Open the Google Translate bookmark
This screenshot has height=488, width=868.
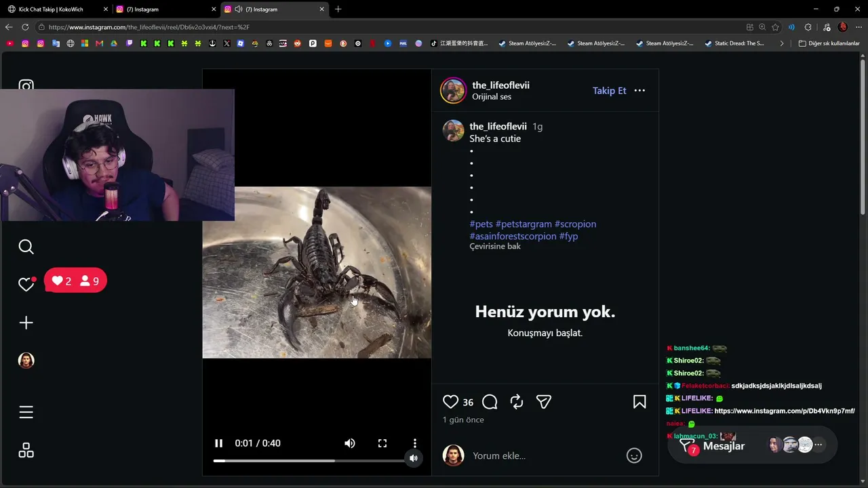coord(56,43)
